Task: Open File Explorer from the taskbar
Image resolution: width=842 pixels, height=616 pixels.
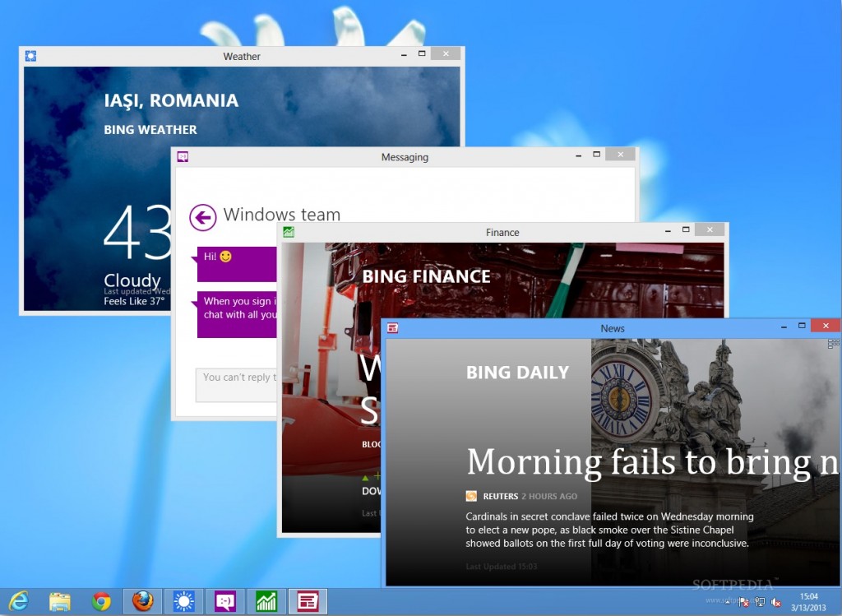Action: tap(59, 601)
